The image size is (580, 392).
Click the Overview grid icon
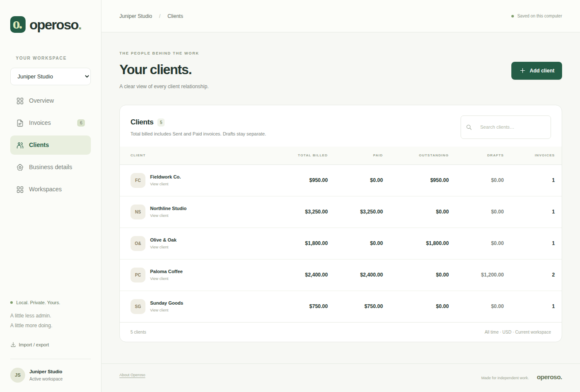click(x=20, y=101)
